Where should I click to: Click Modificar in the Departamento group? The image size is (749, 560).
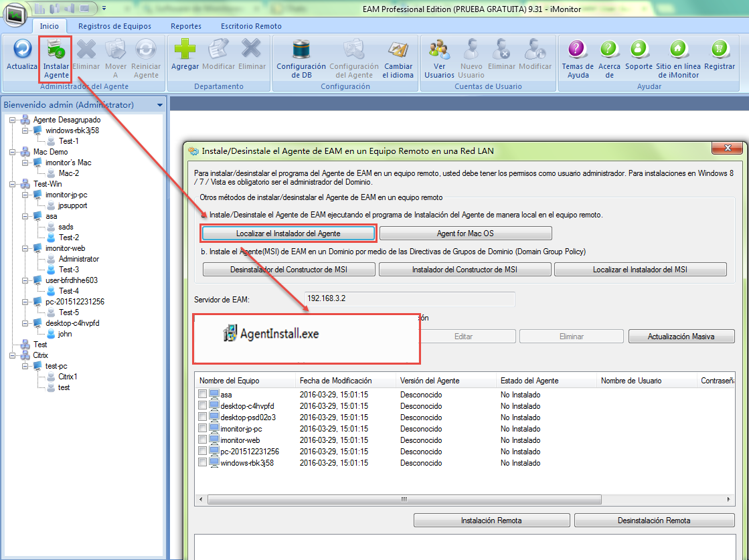click(x=218, y=55)
